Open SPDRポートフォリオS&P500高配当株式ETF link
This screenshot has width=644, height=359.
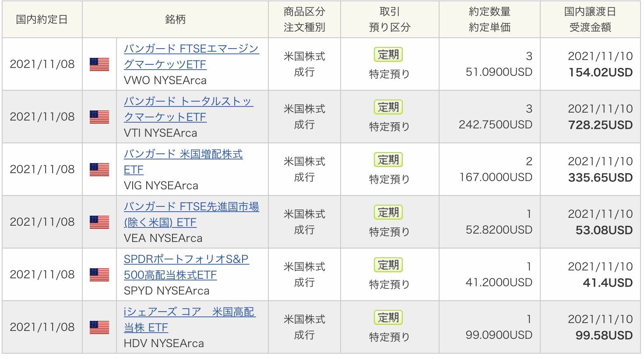pyautogui.click(x=186, y=267)
